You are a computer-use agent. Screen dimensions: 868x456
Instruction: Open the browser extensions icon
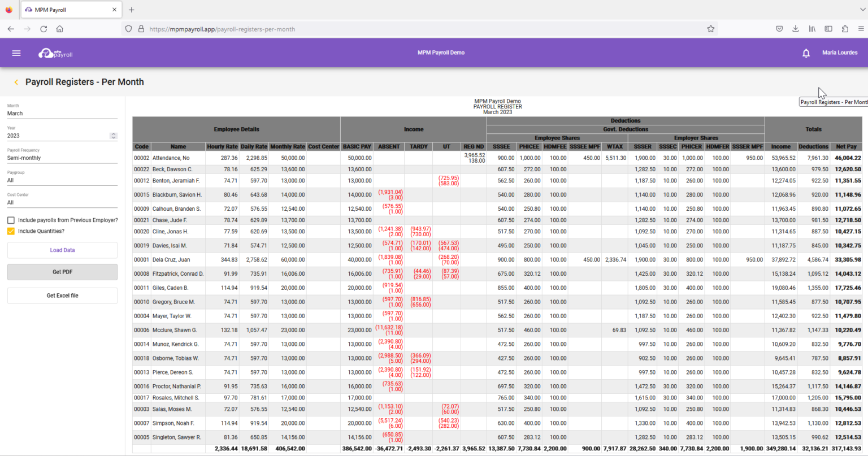coord(845,29)
